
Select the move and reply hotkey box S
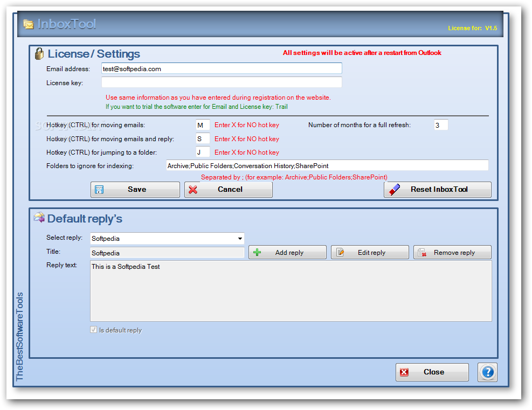(203, 138)
